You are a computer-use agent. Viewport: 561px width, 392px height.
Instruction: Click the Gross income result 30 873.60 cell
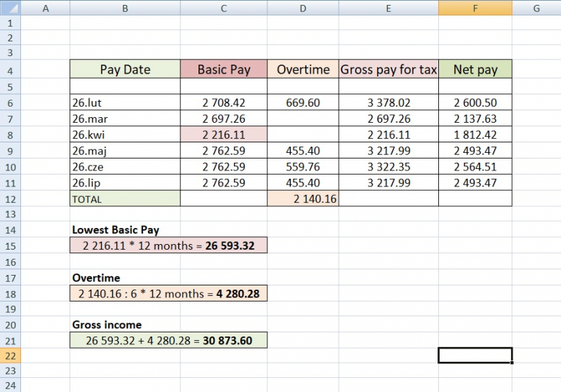point(168,341)
